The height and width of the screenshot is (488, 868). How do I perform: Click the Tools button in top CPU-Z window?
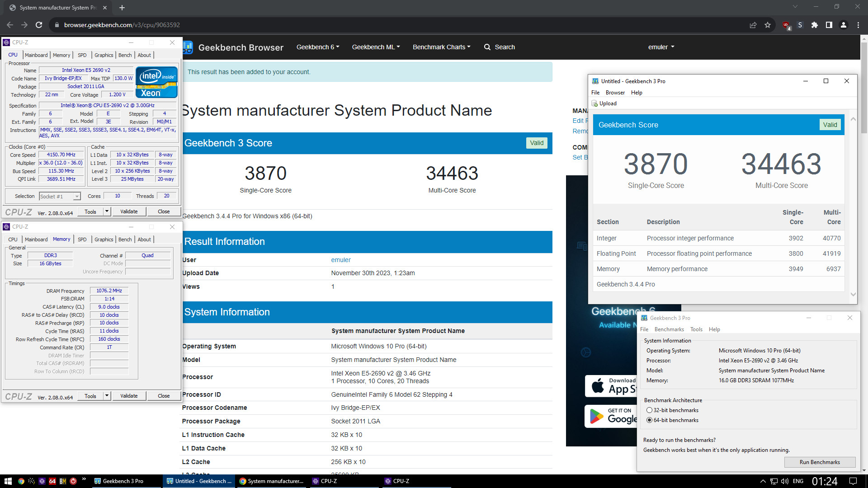[90, 211]
